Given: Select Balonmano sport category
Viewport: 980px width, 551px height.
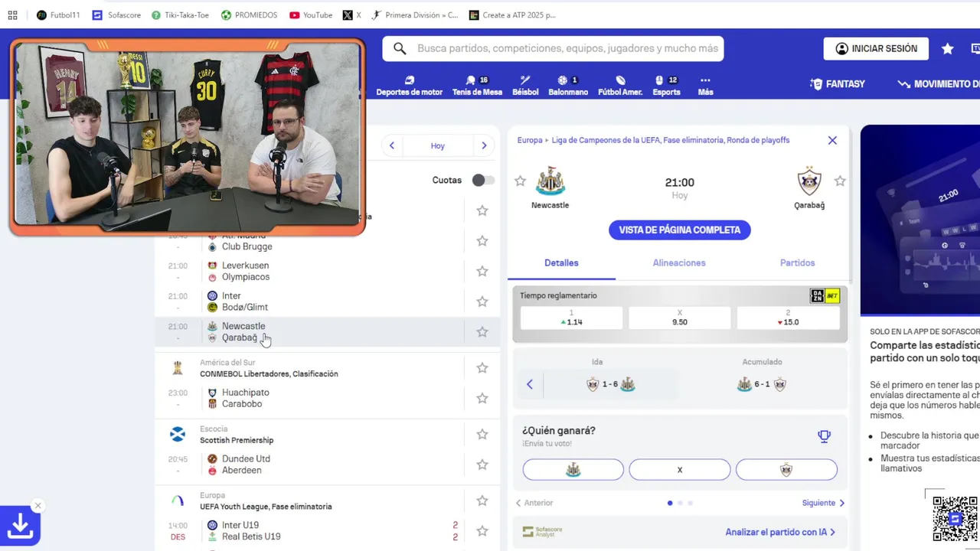Looking at the screenshot, I should tap(568, 85).
